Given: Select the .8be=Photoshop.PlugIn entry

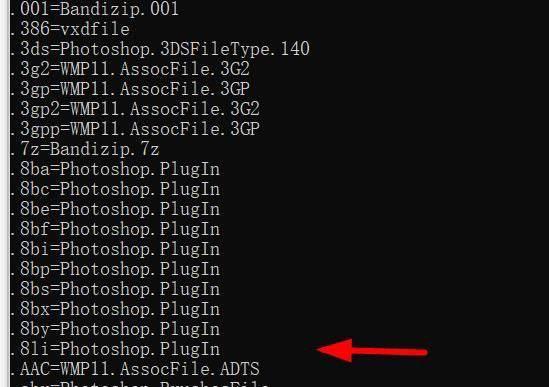Looking at the screenshot, I should click(x=115, y=209).
